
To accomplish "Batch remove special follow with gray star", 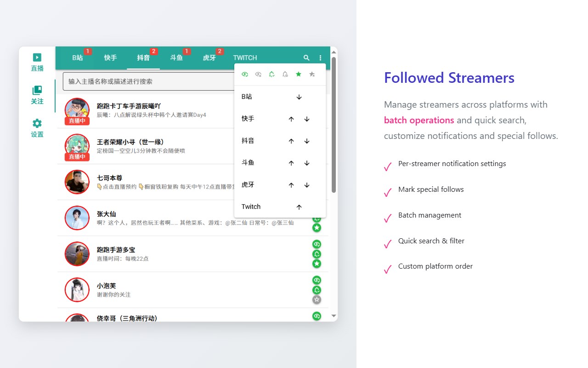I will point(312,74).
